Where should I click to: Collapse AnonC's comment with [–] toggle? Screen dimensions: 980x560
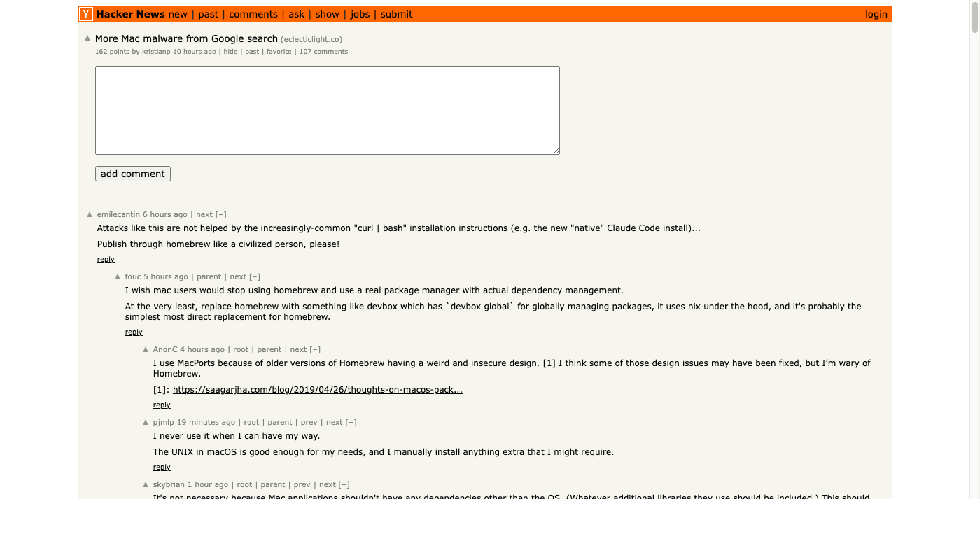(x=315, y=349)
